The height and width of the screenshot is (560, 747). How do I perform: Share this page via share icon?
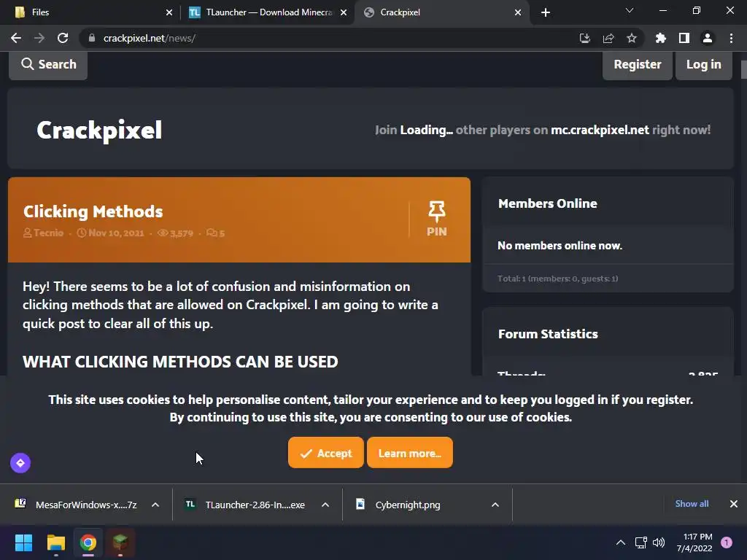[x=608, y=38]
